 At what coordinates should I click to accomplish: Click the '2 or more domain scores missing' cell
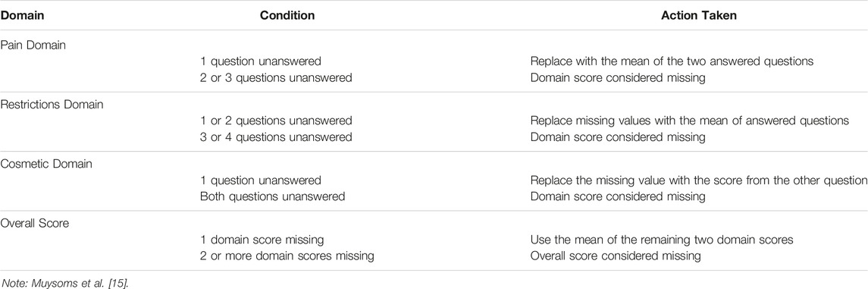[287, 256]
